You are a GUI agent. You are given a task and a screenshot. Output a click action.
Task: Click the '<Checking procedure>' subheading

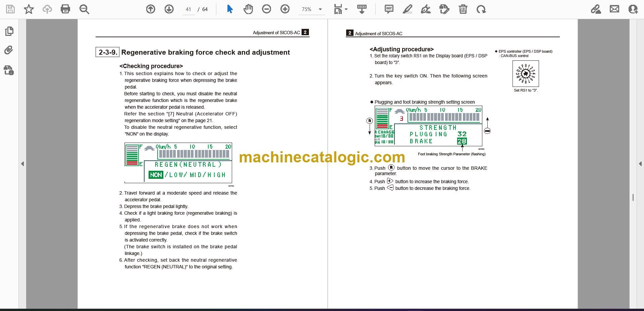point(151,66)
